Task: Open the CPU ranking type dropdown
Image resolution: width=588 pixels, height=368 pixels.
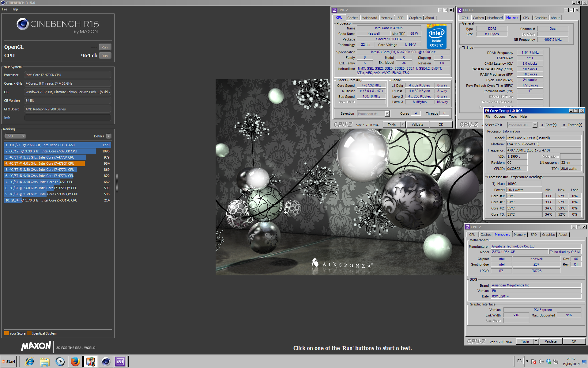Action: click(15, 136)
